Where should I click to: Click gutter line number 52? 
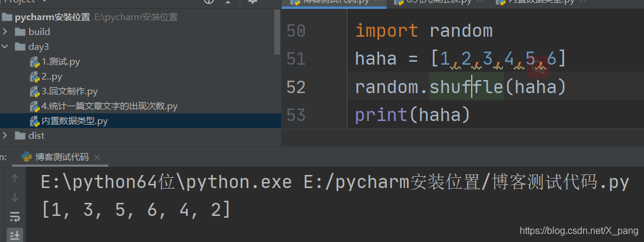tap(296, 87)
